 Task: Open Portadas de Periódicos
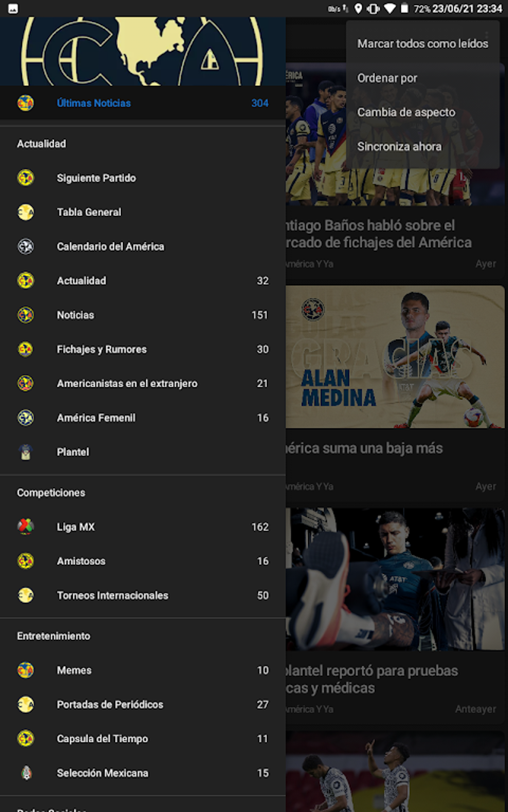coord(110,705)
